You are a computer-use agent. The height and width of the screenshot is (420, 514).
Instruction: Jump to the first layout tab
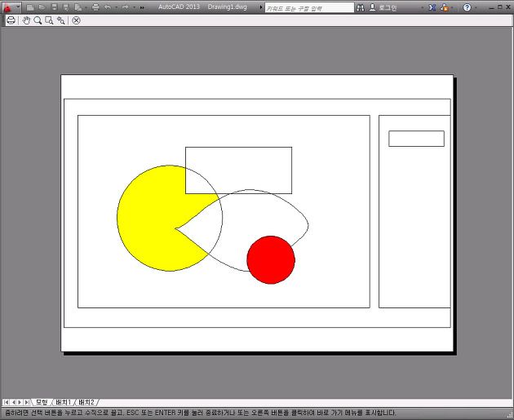7,402
